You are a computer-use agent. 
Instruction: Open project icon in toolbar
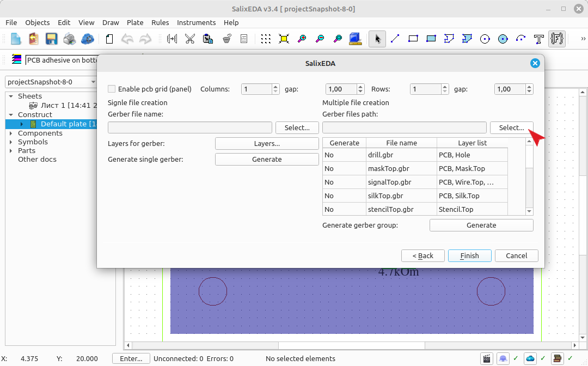tap(33, 39)
